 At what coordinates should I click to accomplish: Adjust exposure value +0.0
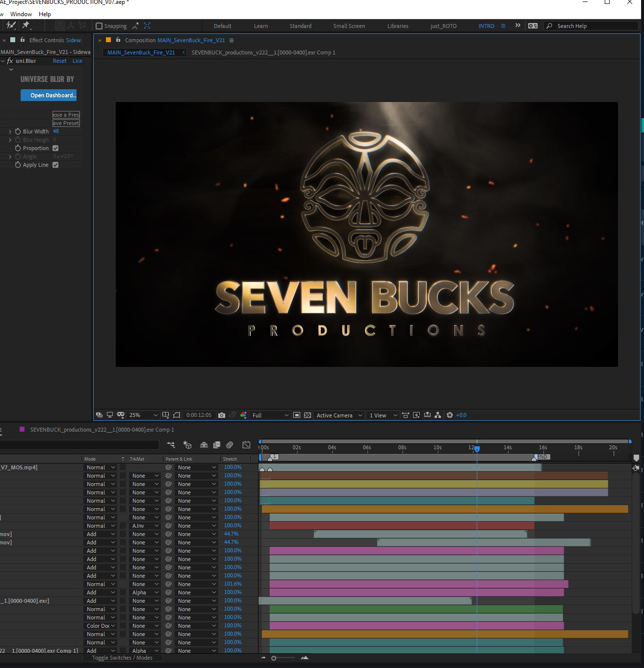point(461,415)
